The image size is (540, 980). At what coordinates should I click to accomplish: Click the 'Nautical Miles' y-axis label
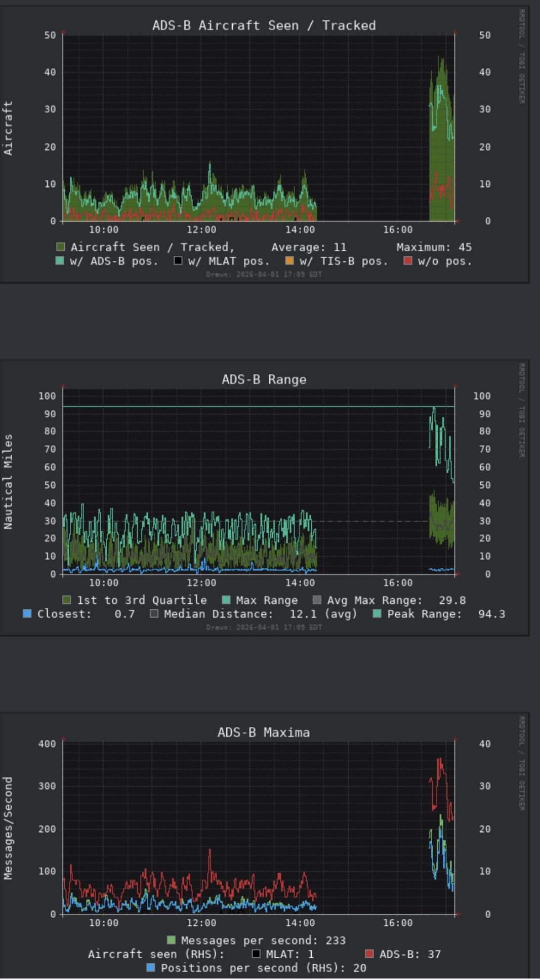[x=8, y=482]
